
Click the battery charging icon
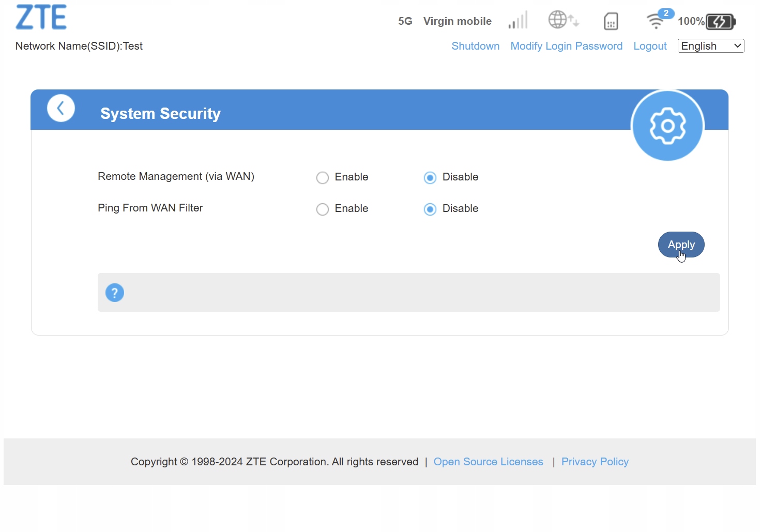pyautogui.click(x=721, y=22)
